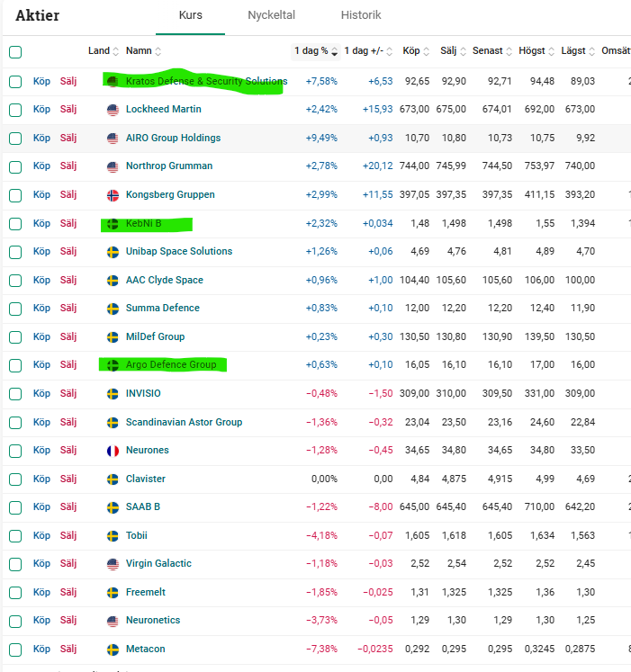631x672 pixels.
Task: Sort by 1 dag +/- column
Action: (x=368, y=51)
